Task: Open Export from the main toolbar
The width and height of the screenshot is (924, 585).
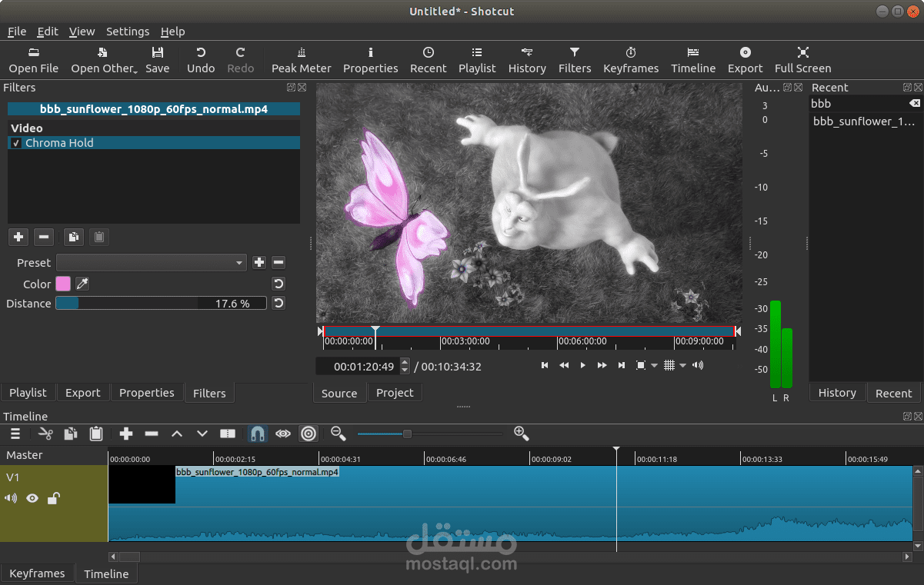Action: coord(745,60)
